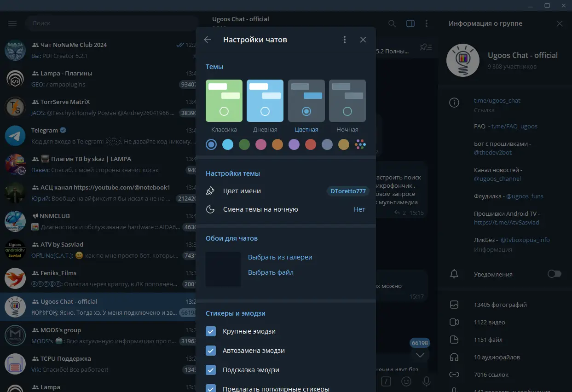The image size is (572, 392).
Task: Jump to bottom of chat arrow button
Action: pyautogui.click(x=420, y=355)
